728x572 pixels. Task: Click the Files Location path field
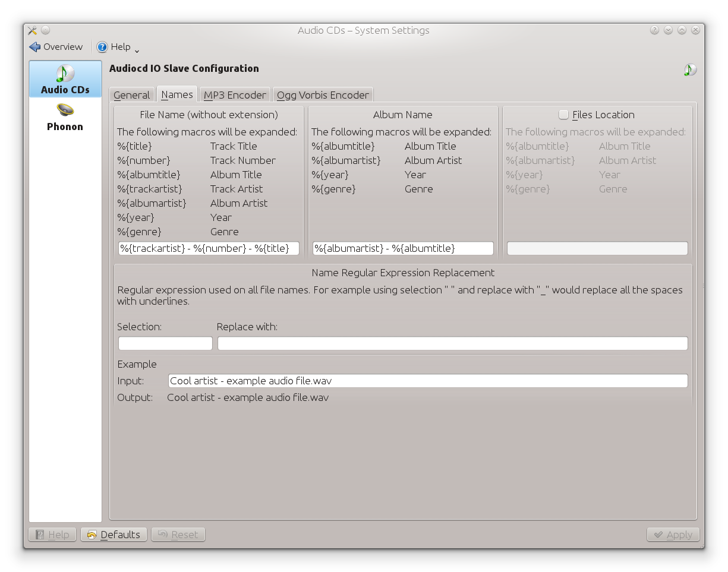point(597,248)
